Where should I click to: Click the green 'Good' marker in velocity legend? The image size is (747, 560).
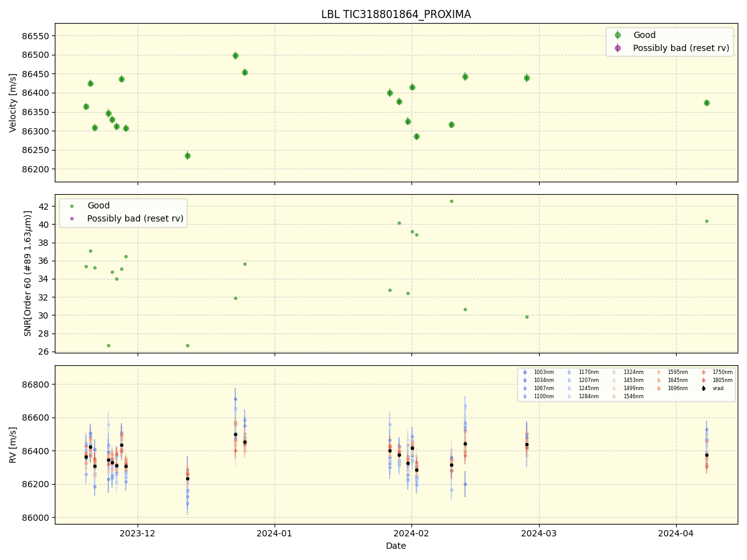(618, 35)
